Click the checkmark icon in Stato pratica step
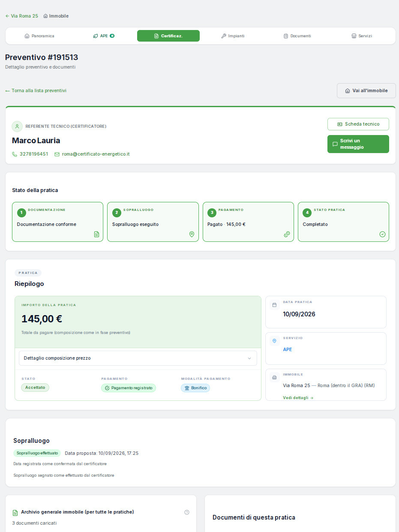 click(382, 234)
